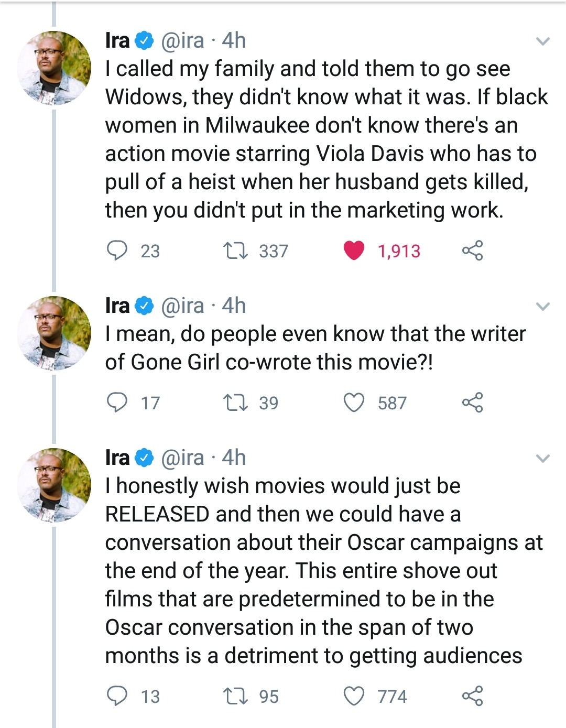
Task: Tap Ira's profile picture on Oscar tweet
Action: click(x=54, y=485)
